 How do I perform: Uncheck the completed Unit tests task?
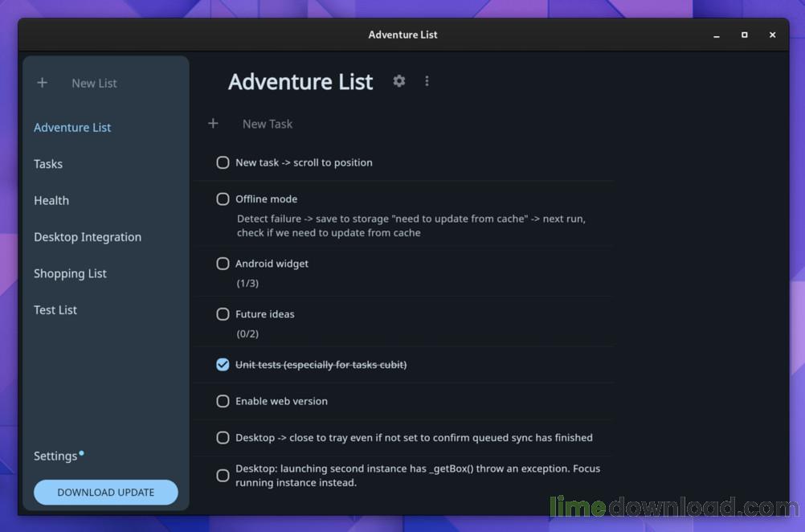(223, 365)
